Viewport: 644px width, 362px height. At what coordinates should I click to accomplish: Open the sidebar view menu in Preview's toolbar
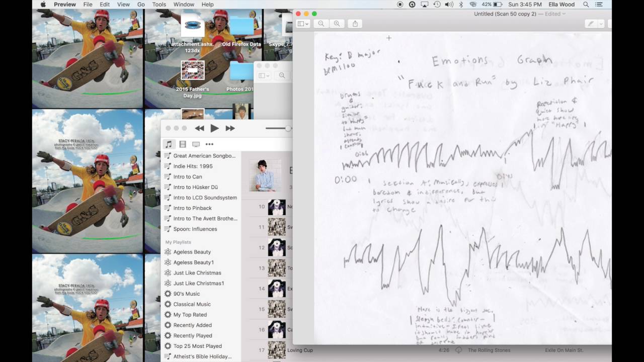click(303, 24)
